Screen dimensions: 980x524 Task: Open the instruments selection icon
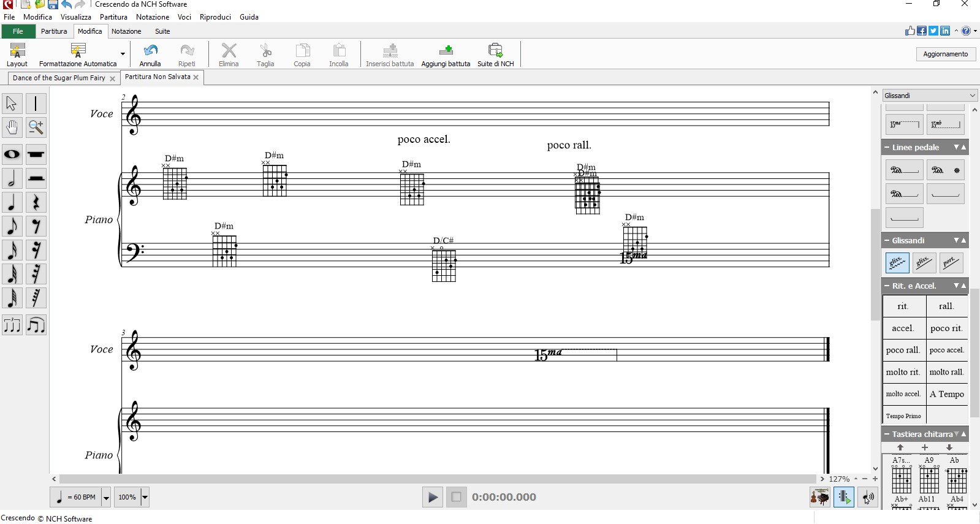click(820, 497)
